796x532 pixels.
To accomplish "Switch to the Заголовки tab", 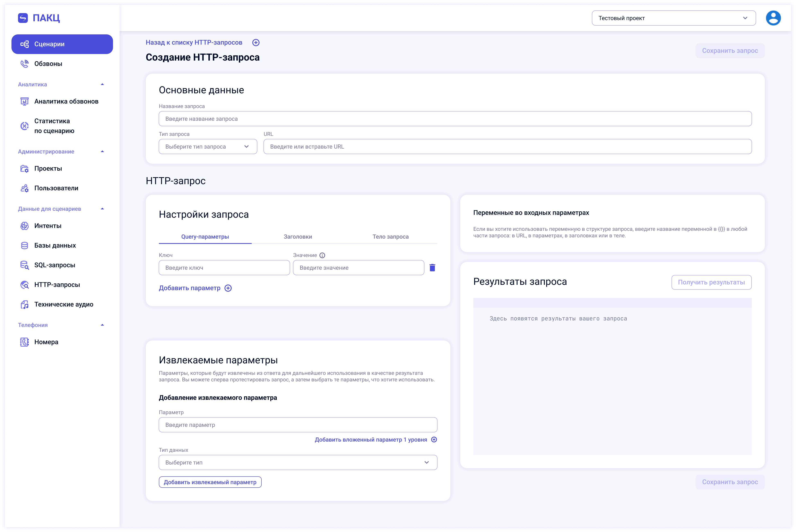I will [x=298, y=237].
